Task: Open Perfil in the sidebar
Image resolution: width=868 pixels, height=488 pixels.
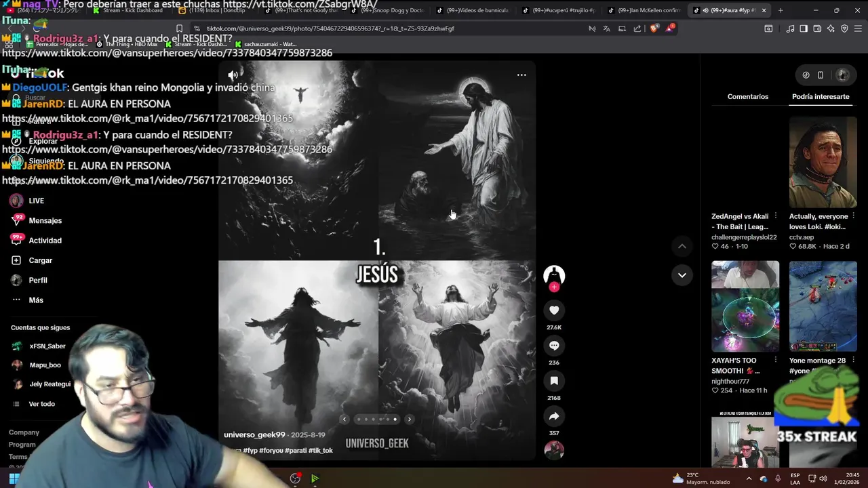Action: pos(29,280)
